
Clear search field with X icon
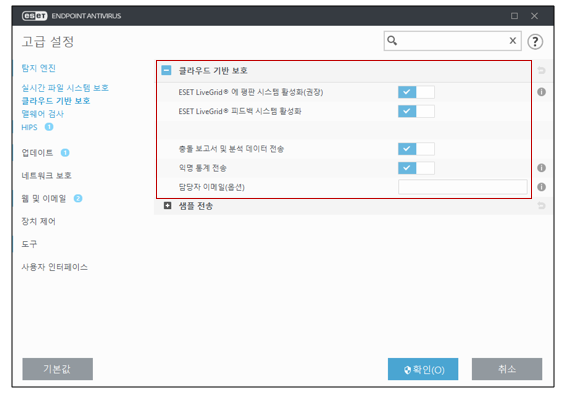(513, 41)
